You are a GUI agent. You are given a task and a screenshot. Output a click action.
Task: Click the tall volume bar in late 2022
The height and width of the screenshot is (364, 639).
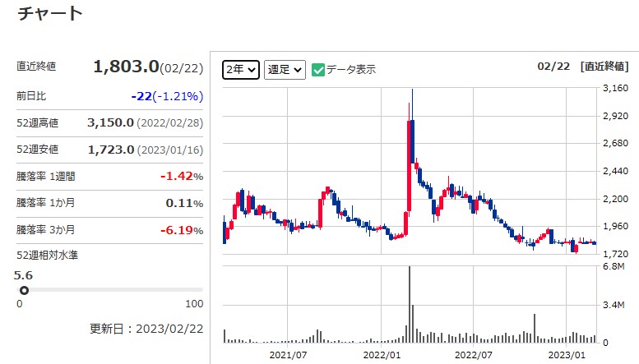point(535,328)
